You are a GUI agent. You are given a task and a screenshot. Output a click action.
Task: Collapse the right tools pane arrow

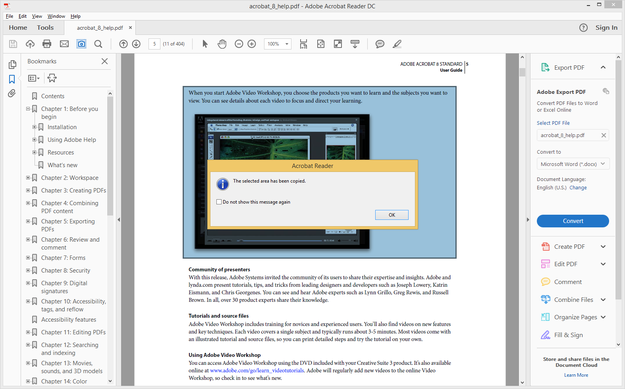[528, 220]
